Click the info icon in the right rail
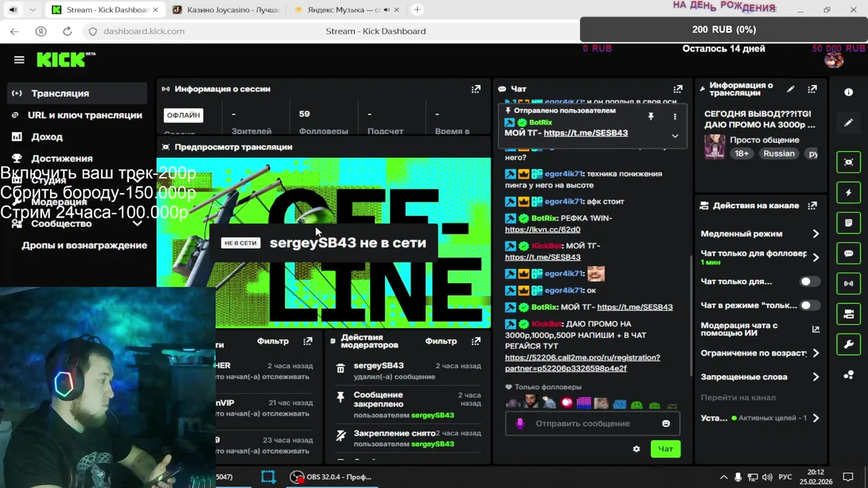The image size is (868, 488). click(848, 92)
